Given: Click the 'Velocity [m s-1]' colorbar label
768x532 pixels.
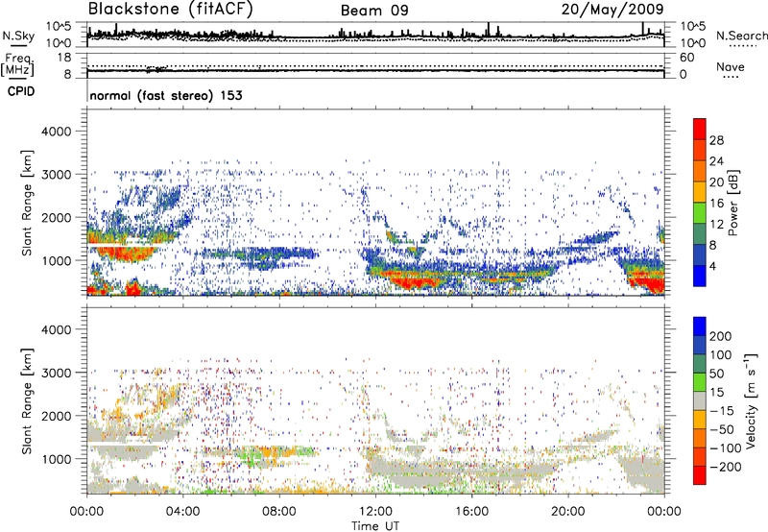Looking at the screenshot, I should click(751, 400).
